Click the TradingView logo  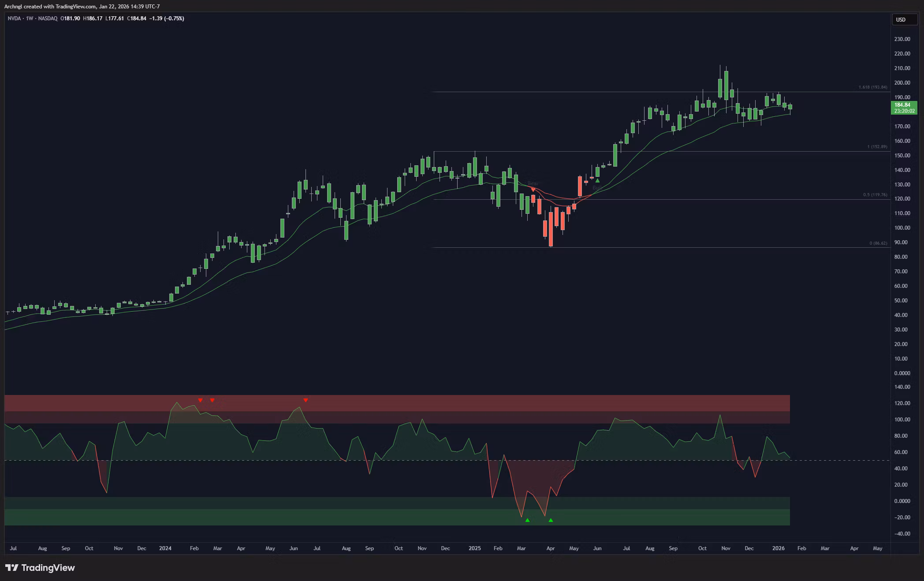click(x=40, y=568)
